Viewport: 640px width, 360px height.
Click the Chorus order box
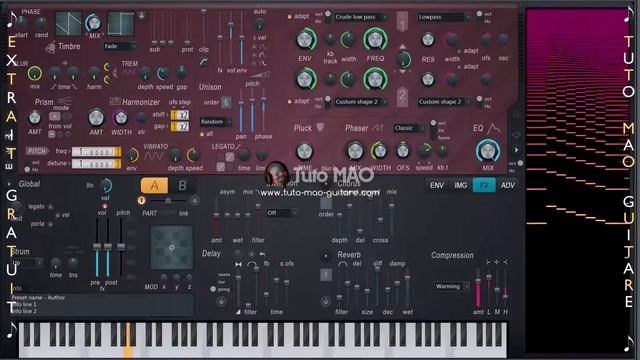(x=326, y=203)
